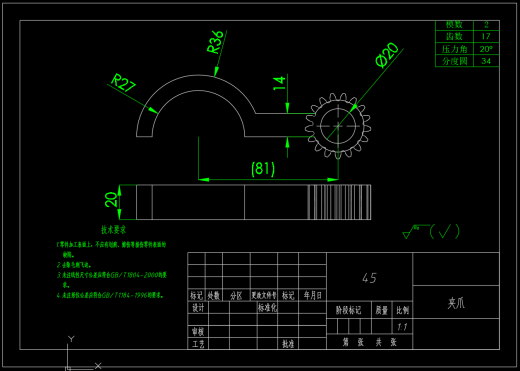Select the checkmark in parentheses symbol
This screenshot has height=371, width=520.
pyautogui.click(x=445, y=231)
